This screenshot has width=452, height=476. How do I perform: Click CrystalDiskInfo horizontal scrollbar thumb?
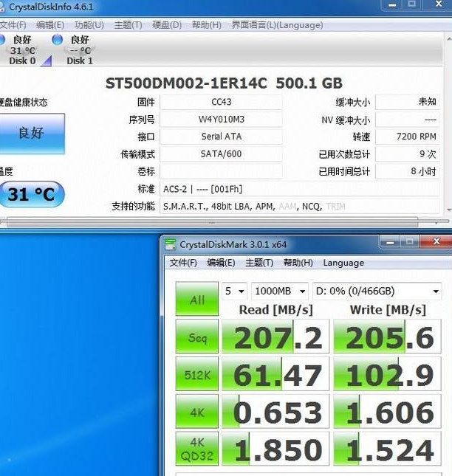pyautogui.click(x=212, y=223)
